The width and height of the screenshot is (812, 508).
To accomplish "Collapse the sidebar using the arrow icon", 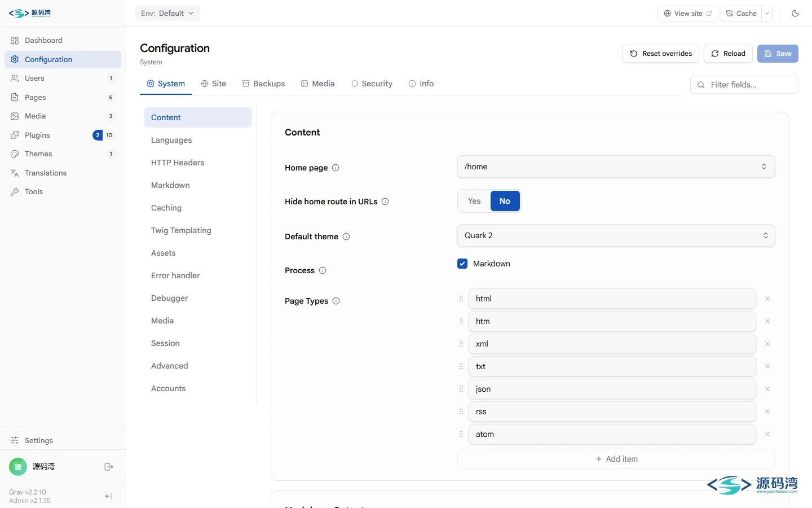I will pyautogui.click(x=109, y=496).
